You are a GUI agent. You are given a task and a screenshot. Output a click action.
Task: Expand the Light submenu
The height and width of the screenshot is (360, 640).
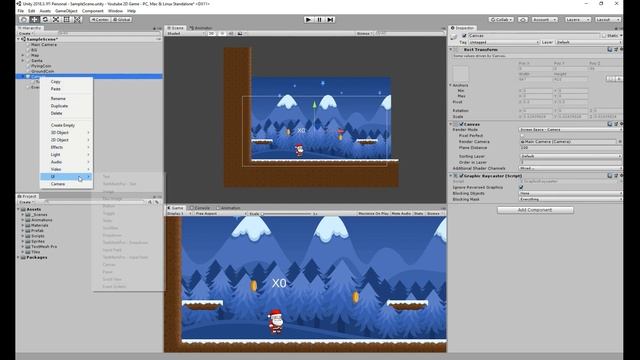66,155
